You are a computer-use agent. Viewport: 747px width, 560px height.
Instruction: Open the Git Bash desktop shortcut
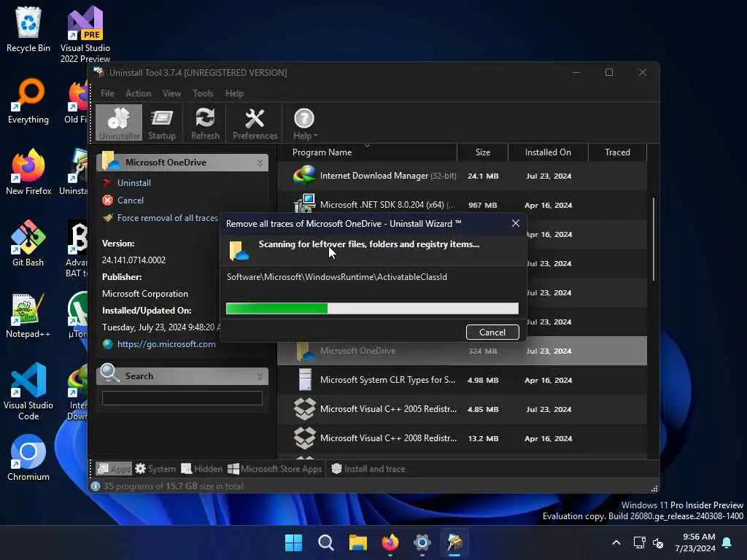[28, 244]
